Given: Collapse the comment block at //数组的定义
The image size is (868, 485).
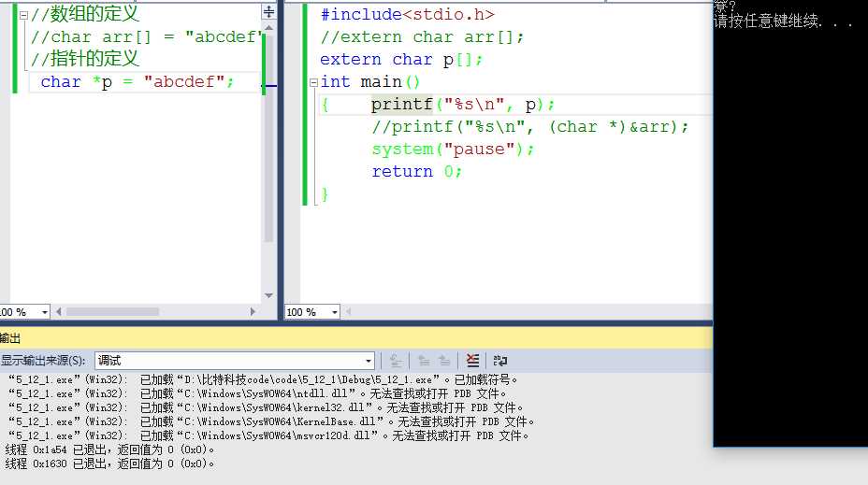Looking at the screenshot, I should click(23, 16).
